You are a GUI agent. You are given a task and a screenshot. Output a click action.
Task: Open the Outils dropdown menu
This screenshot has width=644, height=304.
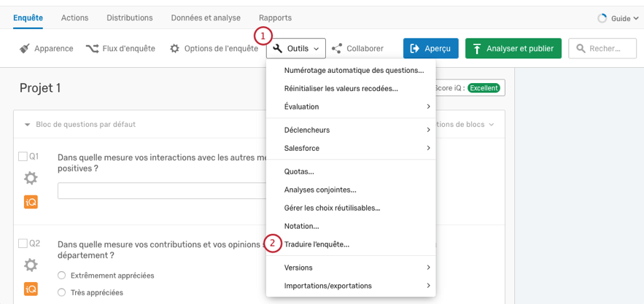click(x=295, y=48)
